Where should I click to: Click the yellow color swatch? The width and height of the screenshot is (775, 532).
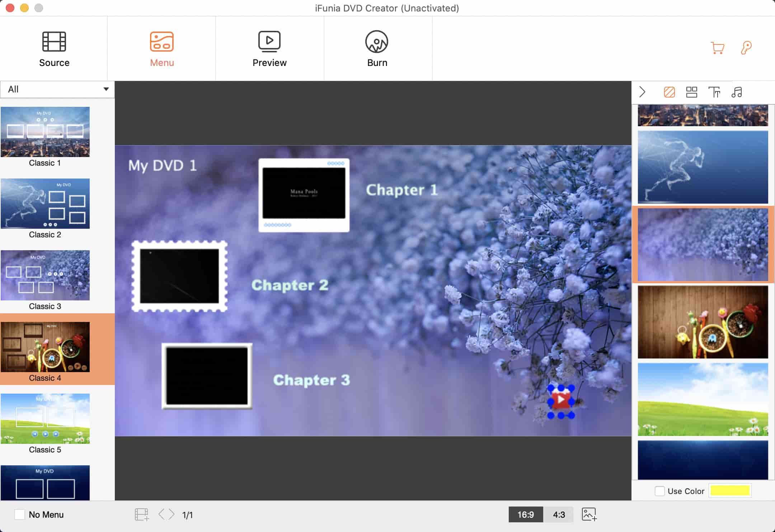click(730, 491)
